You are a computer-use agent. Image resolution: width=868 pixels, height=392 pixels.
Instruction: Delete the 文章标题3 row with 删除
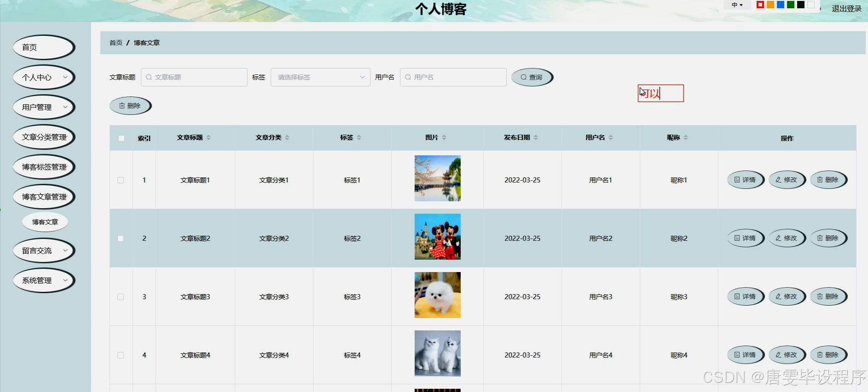click(828, 296)
